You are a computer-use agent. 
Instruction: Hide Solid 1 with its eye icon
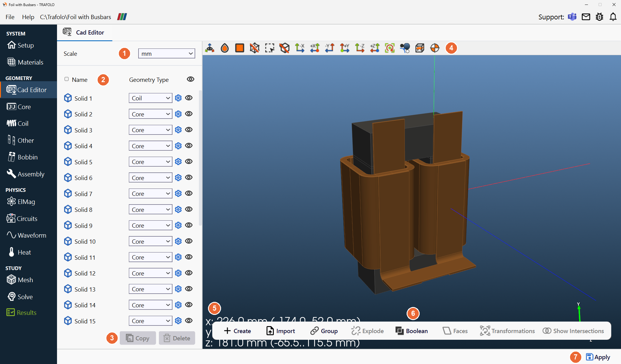(189, 98)
